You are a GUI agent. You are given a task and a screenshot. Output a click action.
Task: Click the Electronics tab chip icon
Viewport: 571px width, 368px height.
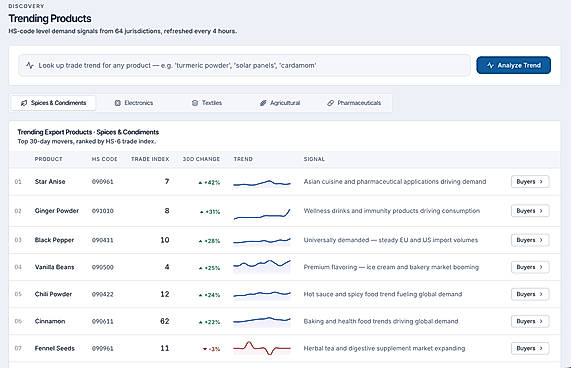[118, 103]
